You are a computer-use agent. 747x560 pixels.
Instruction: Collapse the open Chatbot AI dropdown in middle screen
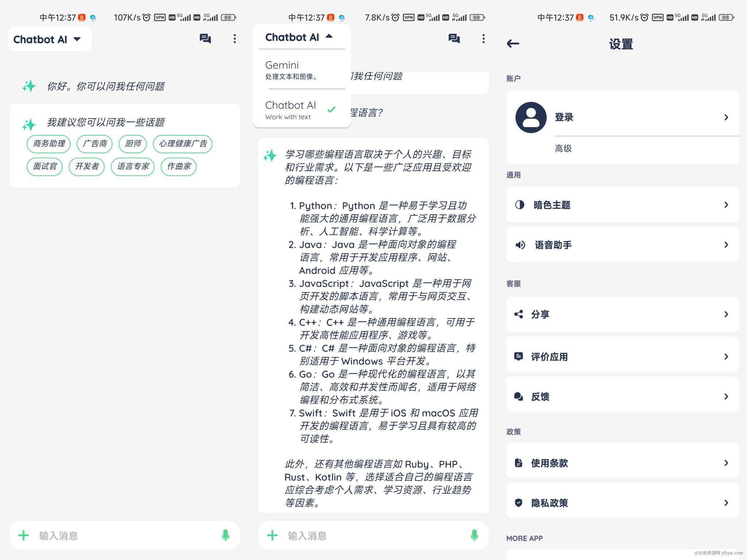coord(299,37)
